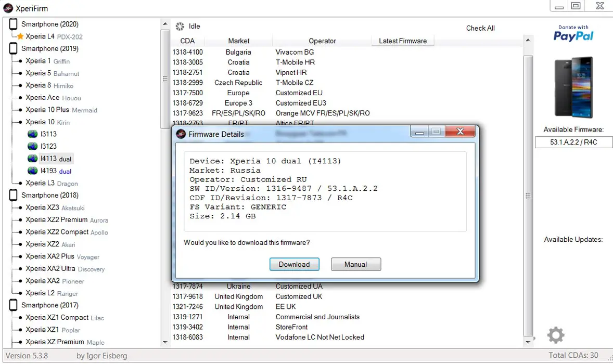613x364 pixels.
Task: Select the Vodafone LC Not Net Locked row
Action: 346,337
